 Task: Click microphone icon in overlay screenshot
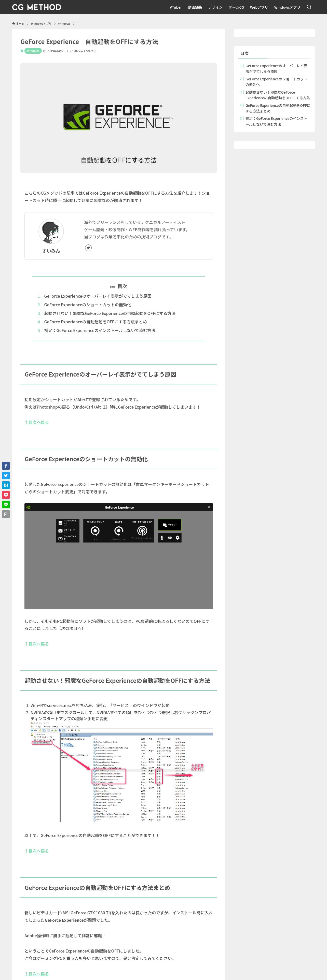point(162,538)
